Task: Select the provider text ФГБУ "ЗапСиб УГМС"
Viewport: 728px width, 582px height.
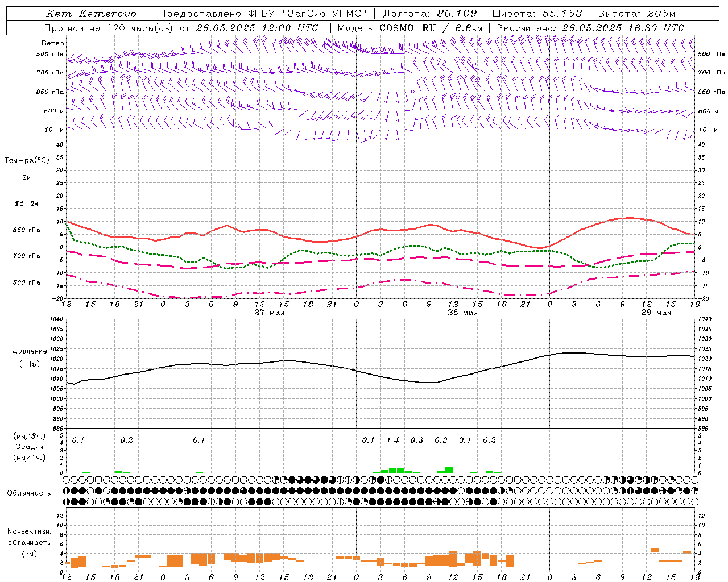Action: [x=308, y=14]
